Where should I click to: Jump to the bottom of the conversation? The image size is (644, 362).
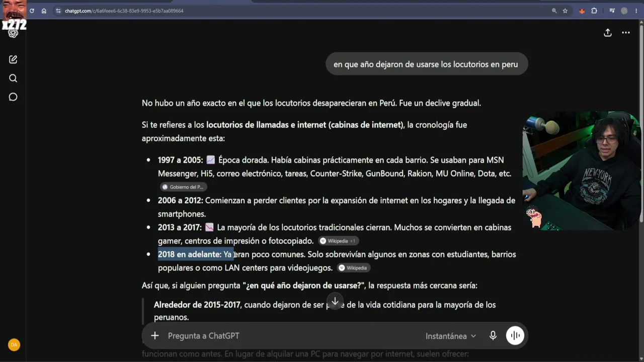pyautogui.click(x=335, y=301)
